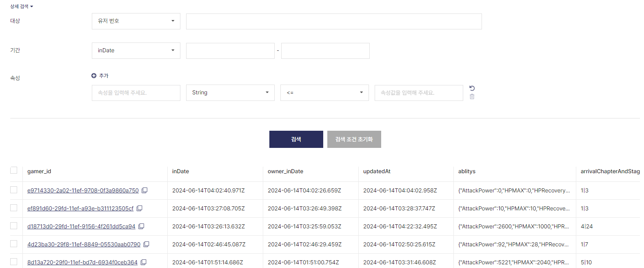Click the ablitys column header
This screenshot has height=268, width=644.
click(x=467, y=171)
